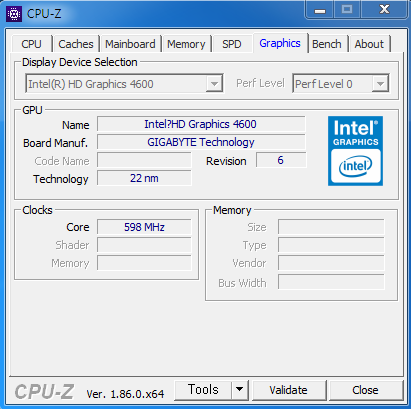Click the Technology 22 nm field

[x=144, y=178]
